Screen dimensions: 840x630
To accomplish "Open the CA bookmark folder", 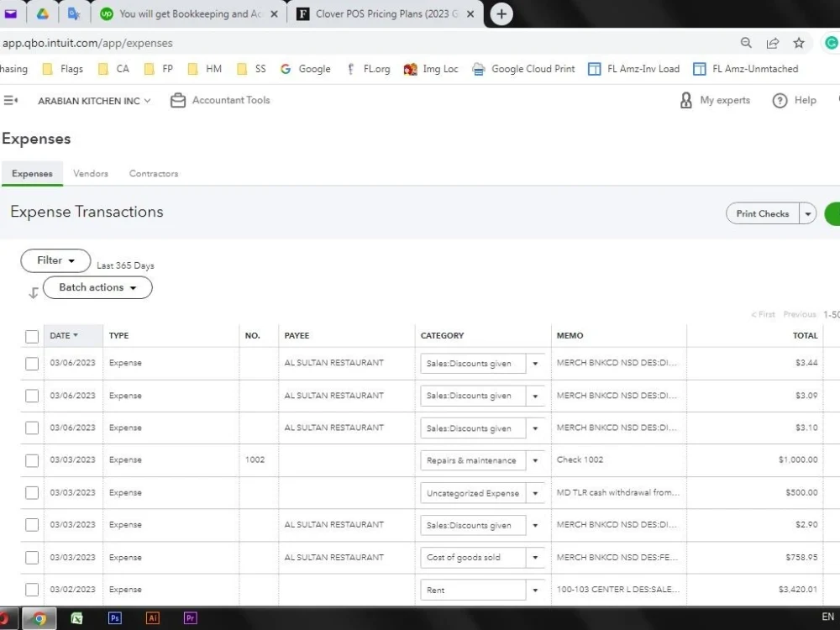I will (113, 69).
